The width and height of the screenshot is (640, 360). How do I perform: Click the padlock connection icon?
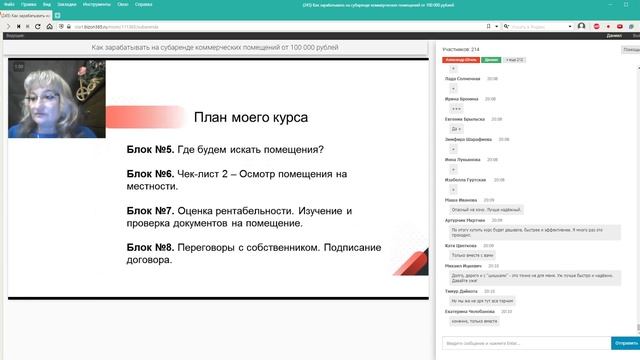[69, 27]
